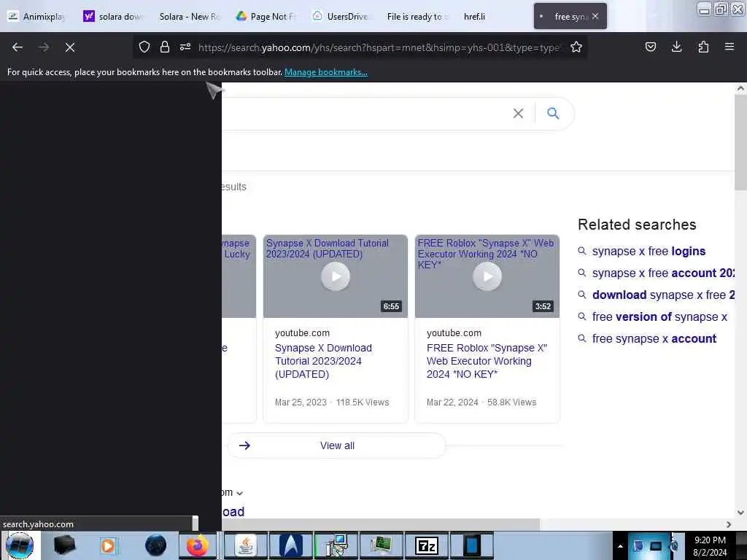Screen dimensions: 747x560
Task: Switch to the UsersDrive tab
Action: (x=341, y=16)
